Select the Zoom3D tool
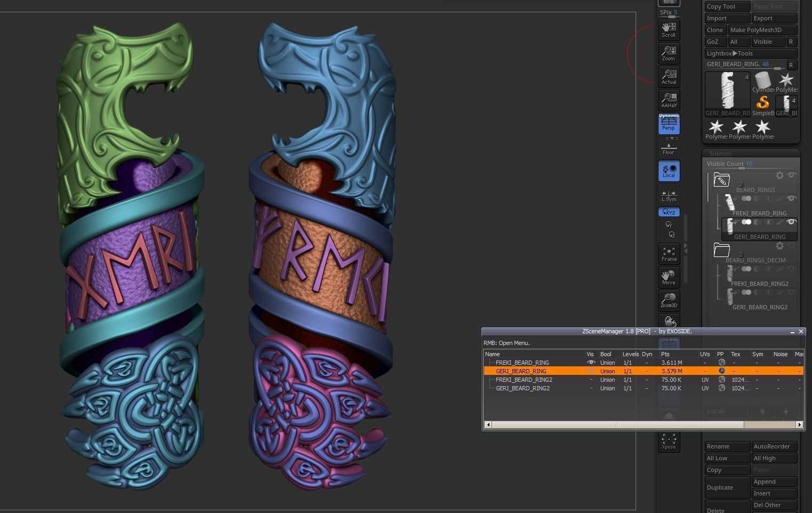 [669, 301]
